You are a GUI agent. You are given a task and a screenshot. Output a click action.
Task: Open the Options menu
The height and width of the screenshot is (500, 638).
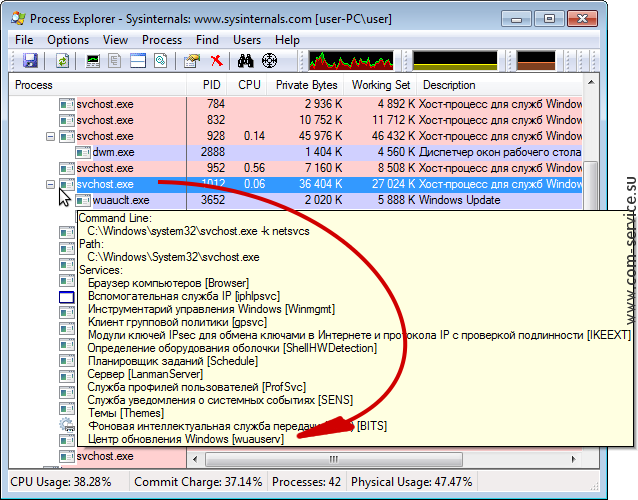[68, 40]
